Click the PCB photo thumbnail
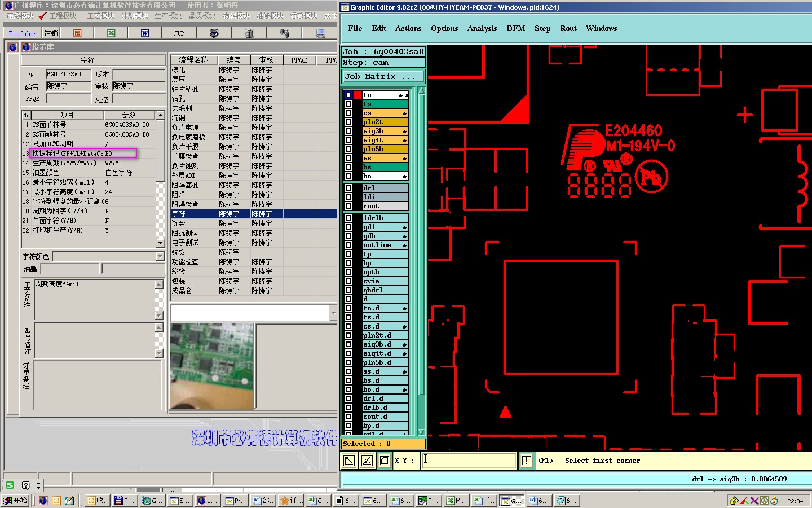This screenshot has width=812, height=508. (211, 366)
